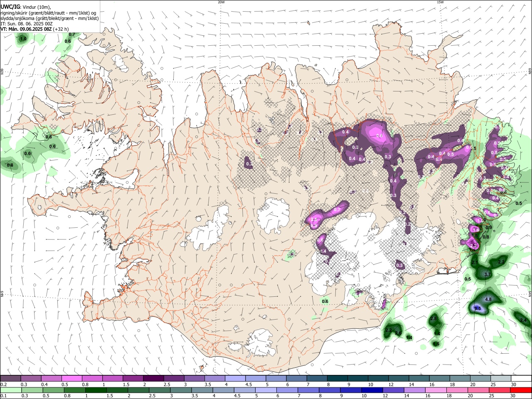The width and height of the screenshot is (532, 399).
Task: Select the 9.5 precipitation value offshore
Action: (478, 308)
